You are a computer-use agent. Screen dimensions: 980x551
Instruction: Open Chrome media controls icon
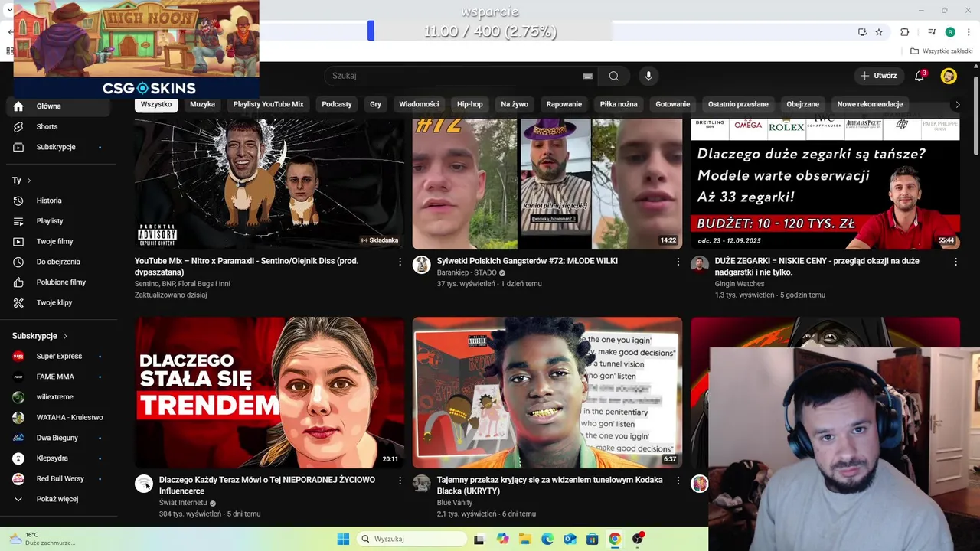pos(932,32)
